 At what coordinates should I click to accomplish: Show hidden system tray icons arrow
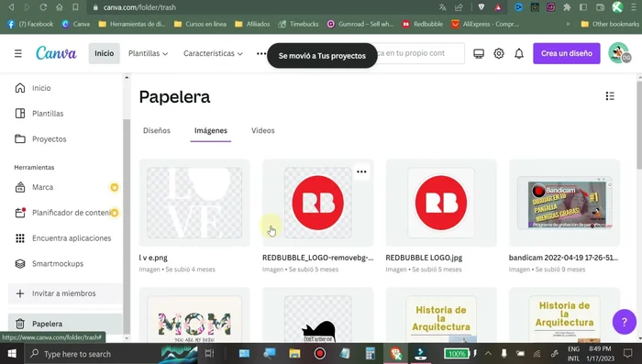pos(488,353)
